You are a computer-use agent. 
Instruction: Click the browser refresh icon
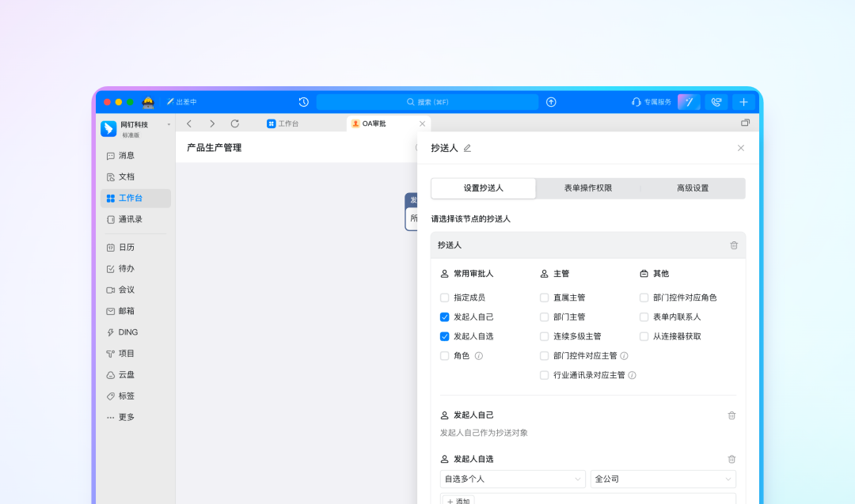coord(234,123)
